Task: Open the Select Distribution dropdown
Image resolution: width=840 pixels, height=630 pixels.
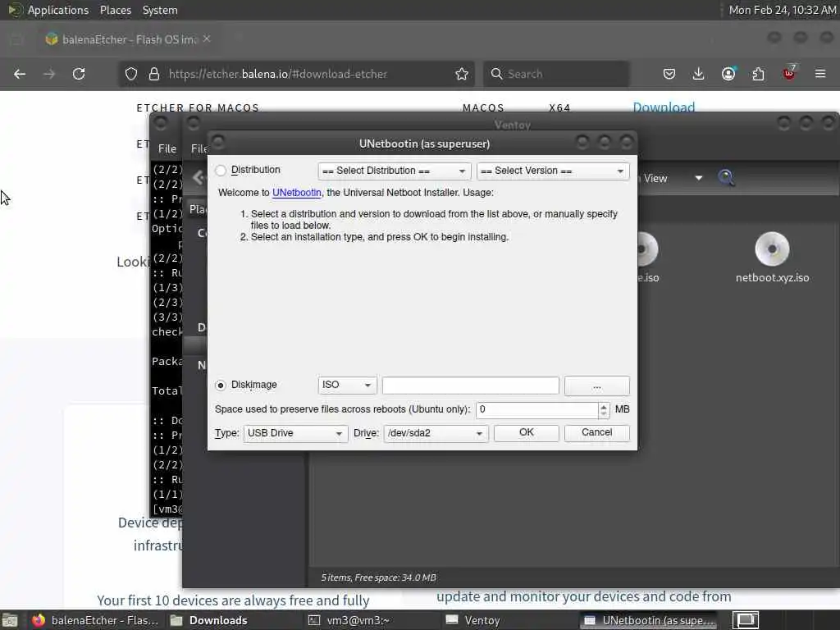Action: click(x=395, y=171)
